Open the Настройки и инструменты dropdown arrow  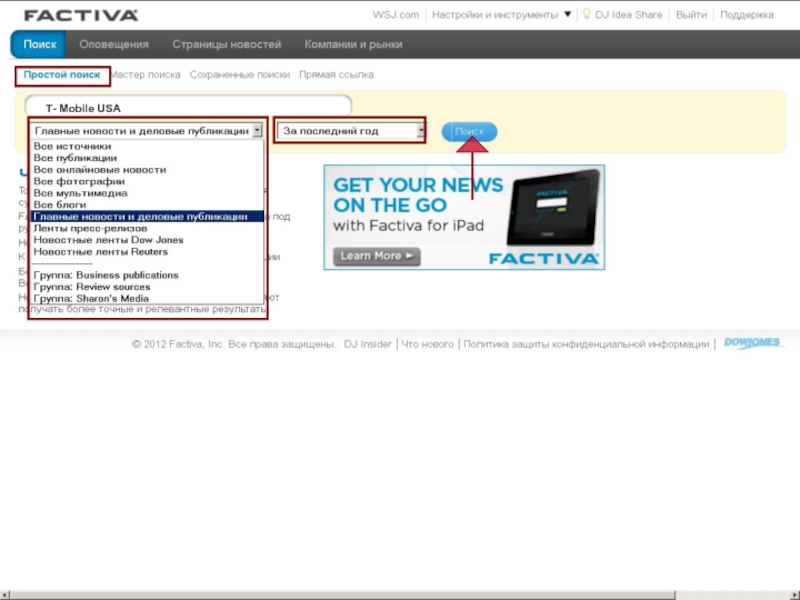point(567,14)
